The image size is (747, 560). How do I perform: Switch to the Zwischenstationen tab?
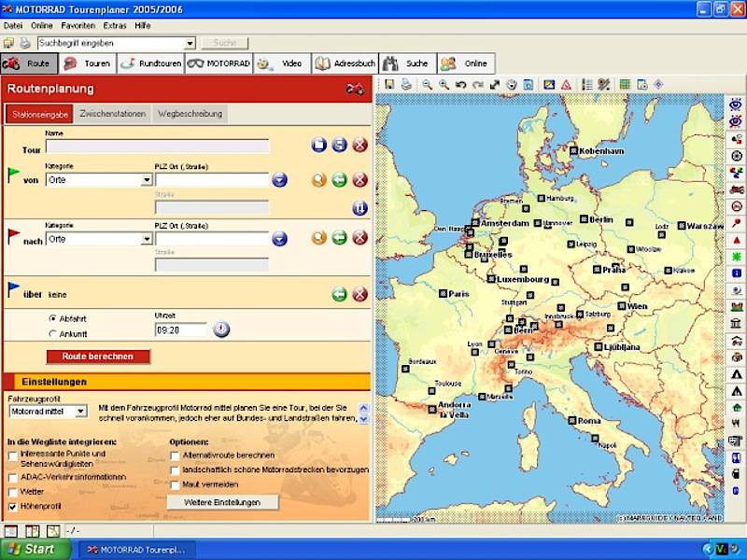pyautogui.click(x=112, y=114)
